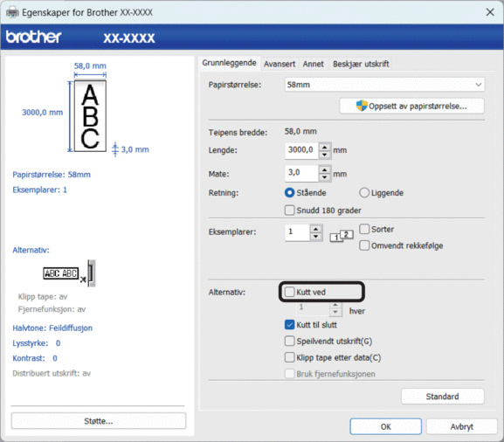Increase Eksemplarer count with up arrow

(x=316, y=229)
